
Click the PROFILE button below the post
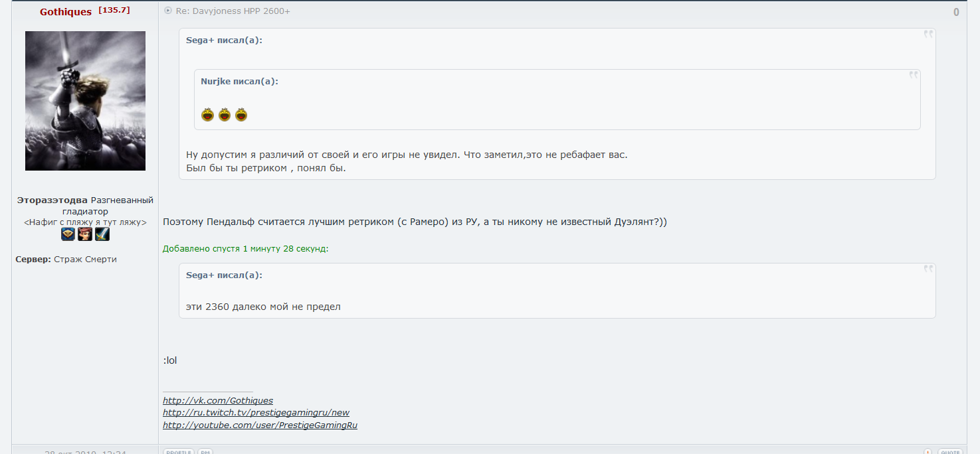point(179,451)
